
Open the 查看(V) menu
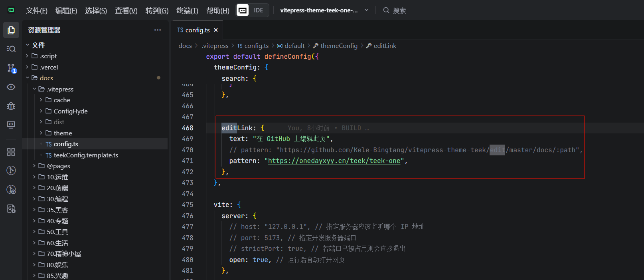pos(126,10)
